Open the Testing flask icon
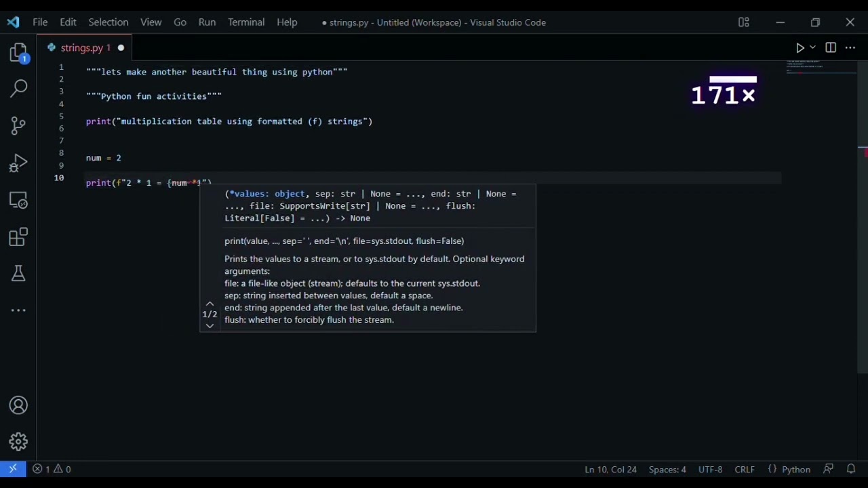 tap(18, 274)
